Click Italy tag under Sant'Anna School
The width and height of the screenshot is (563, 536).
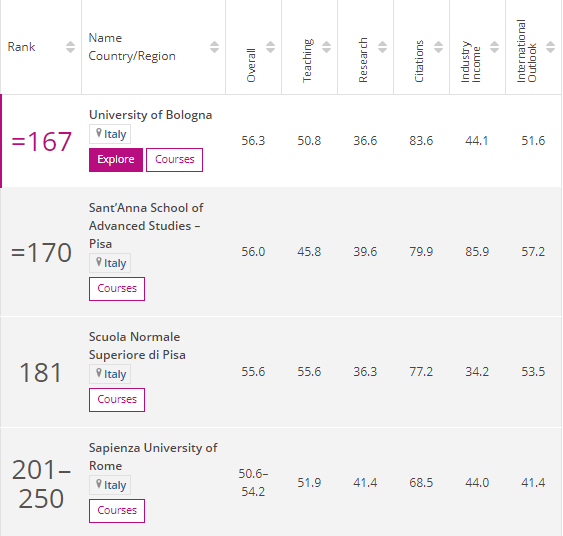click(x=110, y=263)
